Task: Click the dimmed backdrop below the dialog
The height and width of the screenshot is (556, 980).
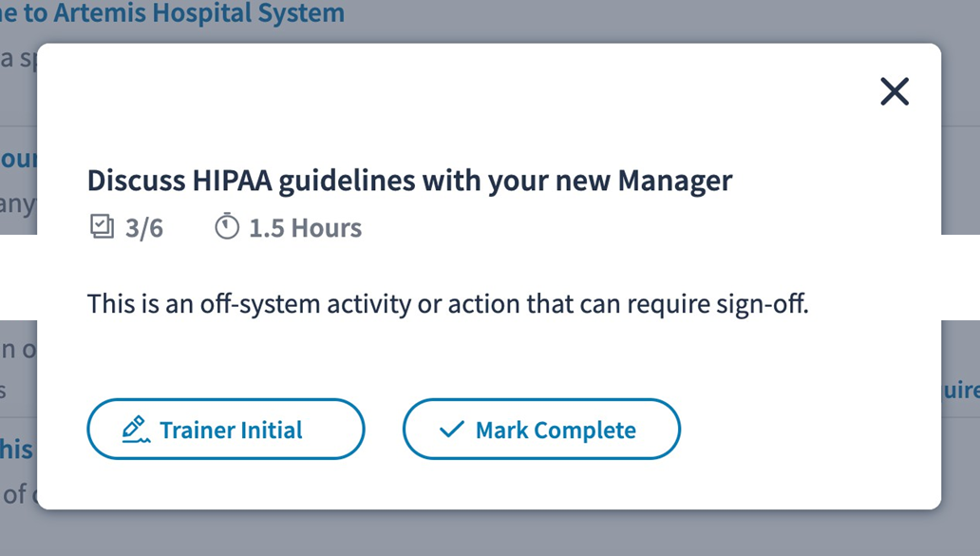Action: pyautogui.click(x=490, y=534)
